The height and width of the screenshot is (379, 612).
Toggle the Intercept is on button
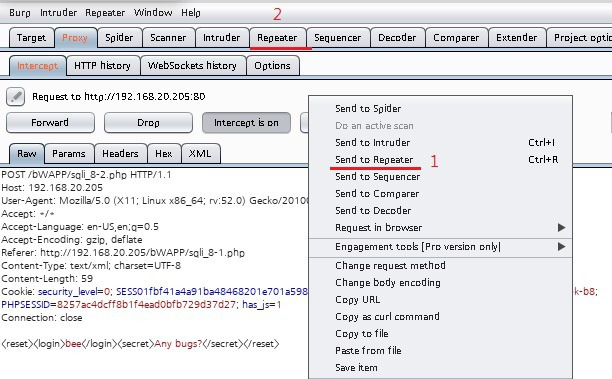click(246, 123)
